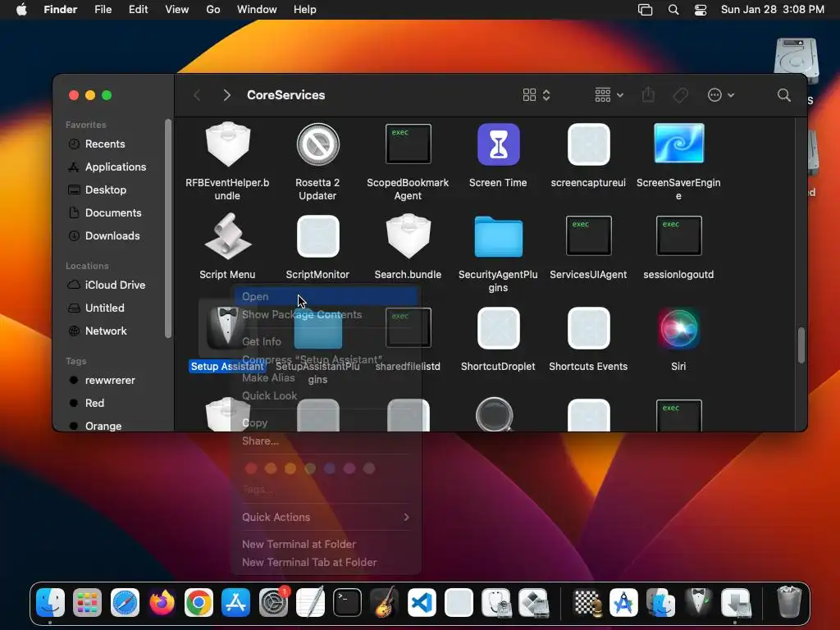Select the ScriptMonitor app icon
The height and width of the screenshot is (630, 840).
(x=317, y=236)
